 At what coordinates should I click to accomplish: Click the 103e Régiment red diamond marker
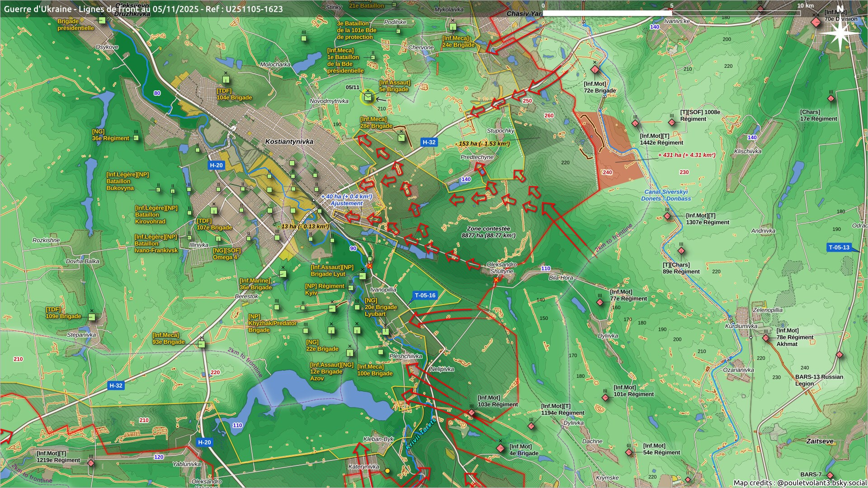point(472,413)
